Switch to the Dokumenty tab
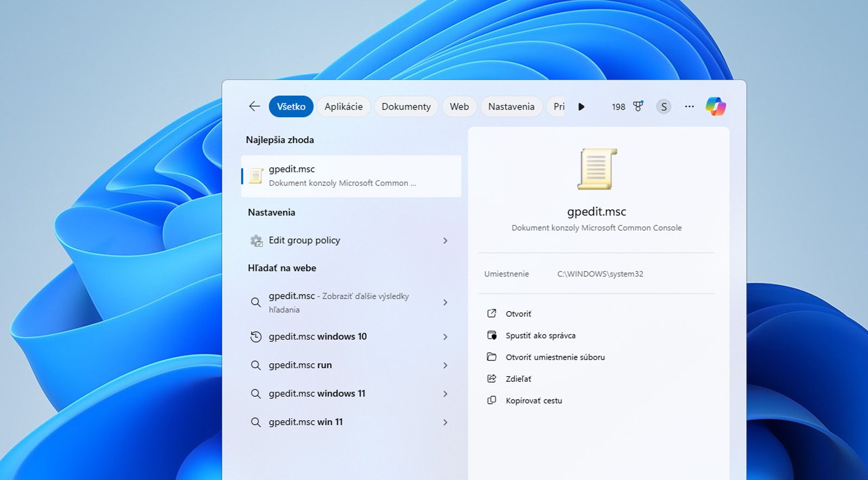This screenshot has height=480, width=868. point(406,106)
